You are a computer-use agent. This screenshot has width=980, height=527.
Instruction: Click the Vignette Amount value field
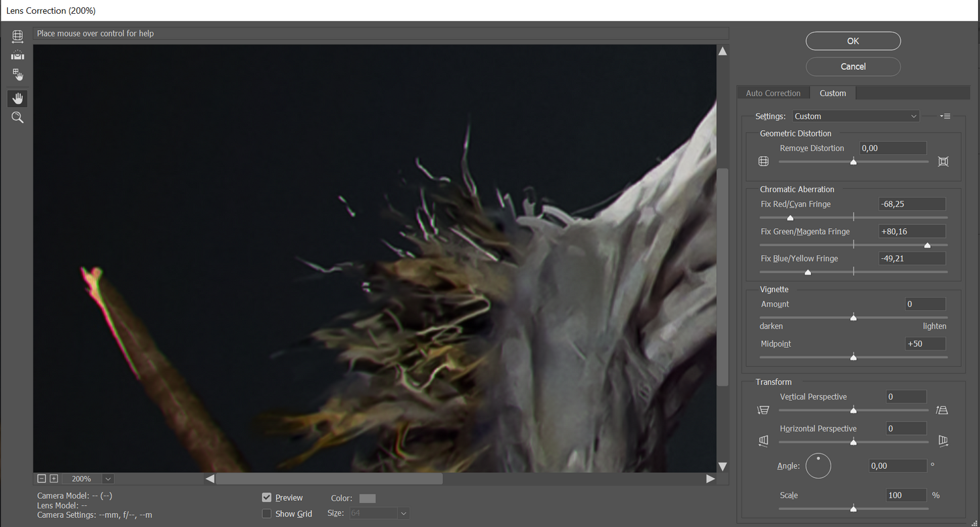(925, 304)
